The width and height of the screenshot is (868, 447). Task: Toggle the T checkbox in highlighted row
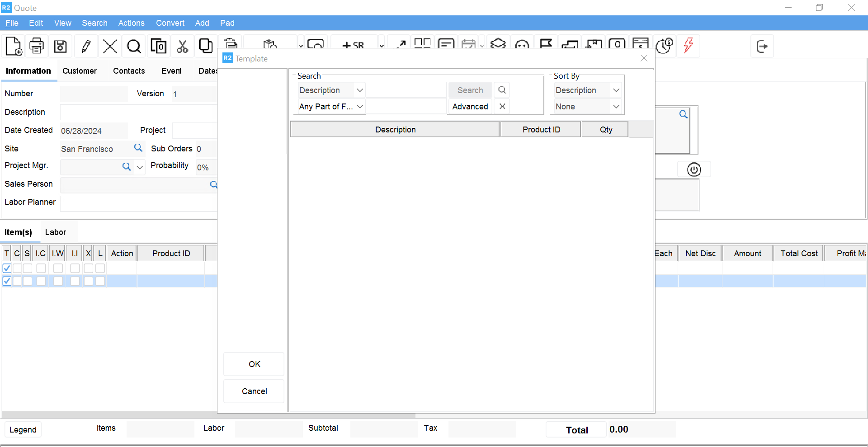7,281
